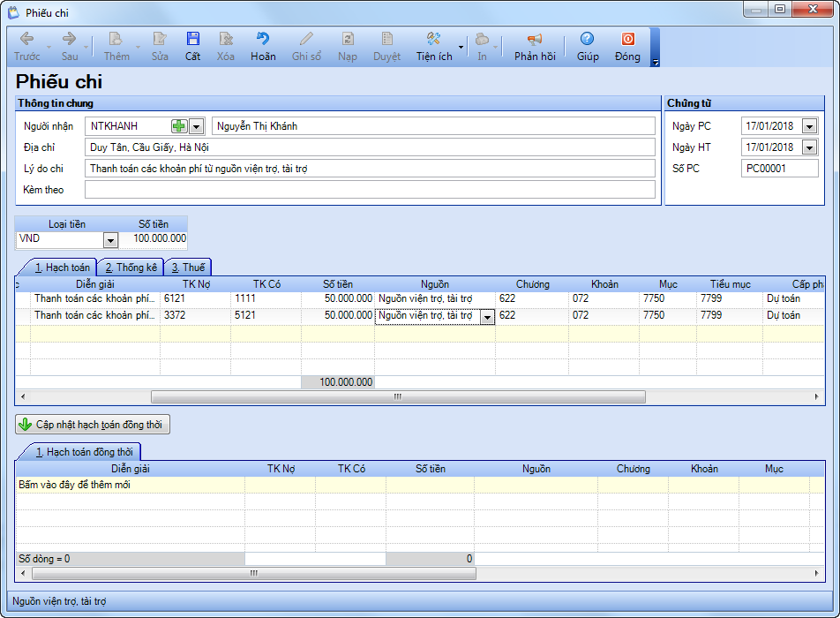Viewport: 840px width, 618px height.
Task: Send feedback with Phản hồi
Action: click(x=535, y=47)
